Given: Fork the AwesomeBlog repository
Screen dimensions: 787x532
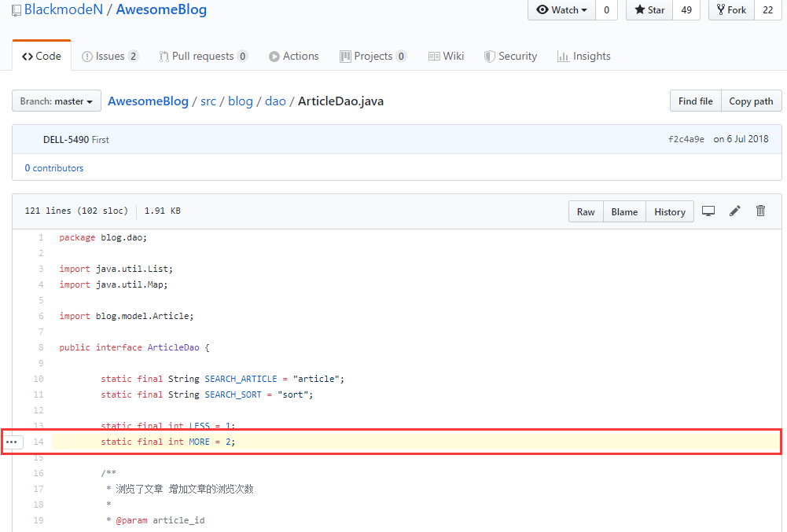Looking at the screenshot, I should (x=731, y=10).
